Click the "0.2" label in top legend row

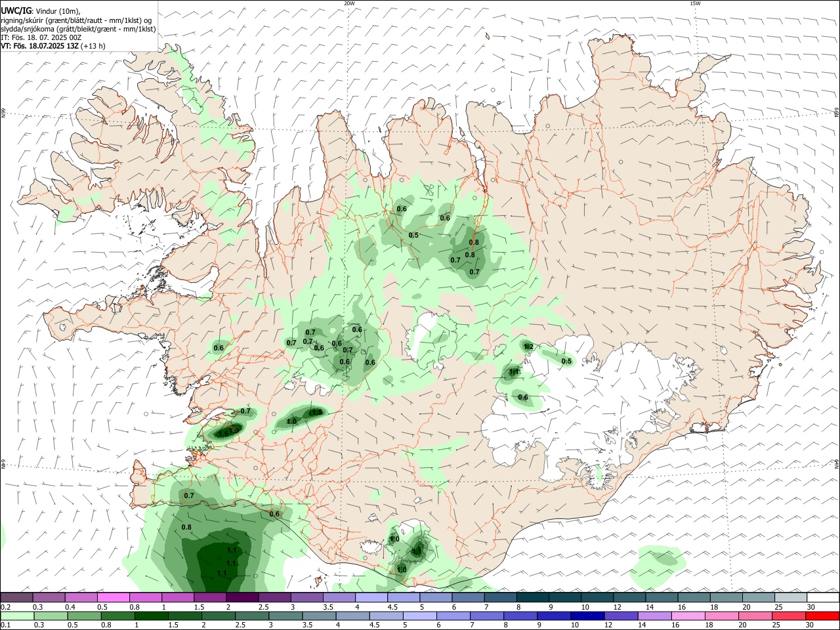pyautogui.click(x=5, y=607)
